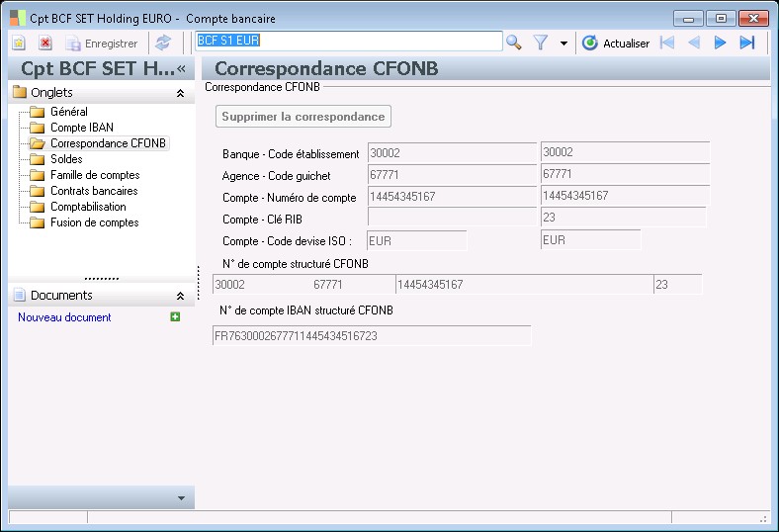
Task: Collapse the Onglets section
Action: [x=180, y=93]
